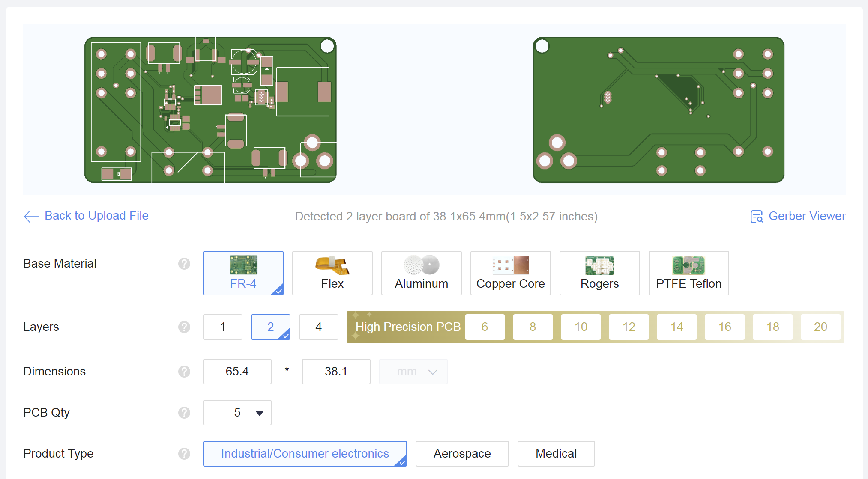
Task: Click the Dimensions help icon
Action: 184,372
